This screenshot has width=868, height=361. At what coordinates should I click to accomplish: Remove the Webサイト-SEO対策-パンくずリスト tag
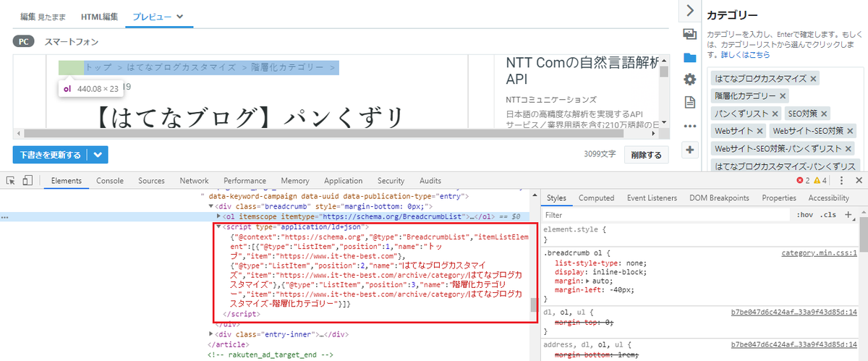848,148
